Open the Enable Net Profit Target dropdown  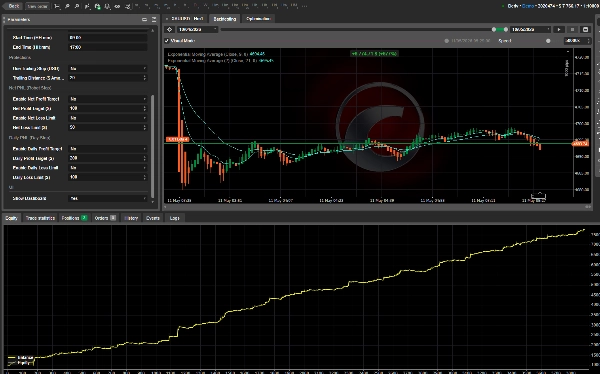(x=108, y=99)
